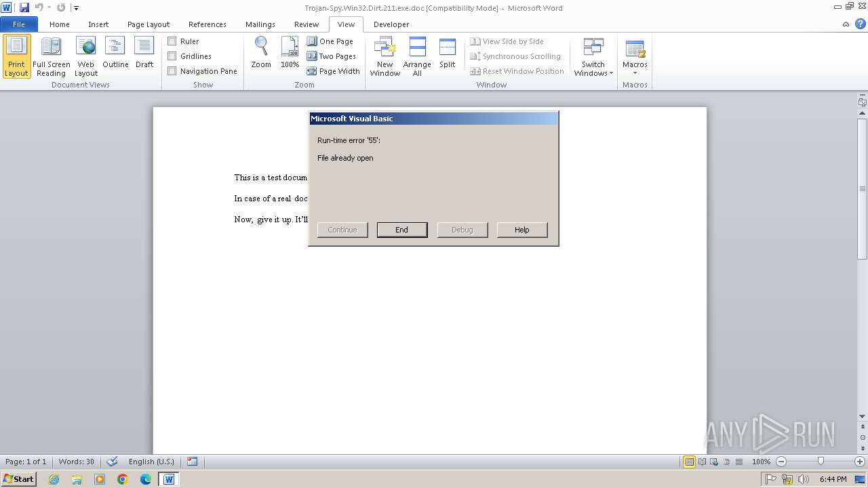Click Help in Visual Basic dialog

click(522, 230)
